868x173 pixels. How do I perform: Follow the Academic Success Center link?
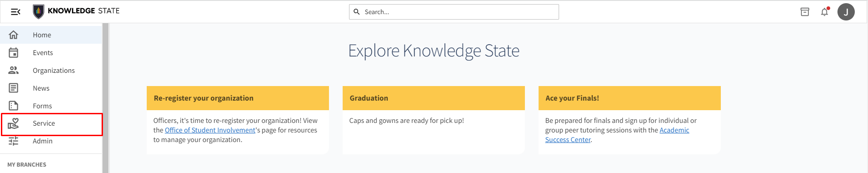click(617, 135)
